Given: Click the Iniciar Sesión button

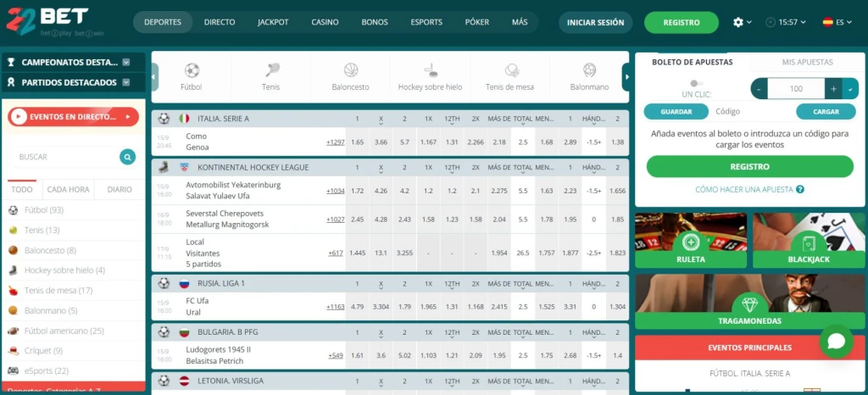Looking at the screenshot, I should click(596, 23).
